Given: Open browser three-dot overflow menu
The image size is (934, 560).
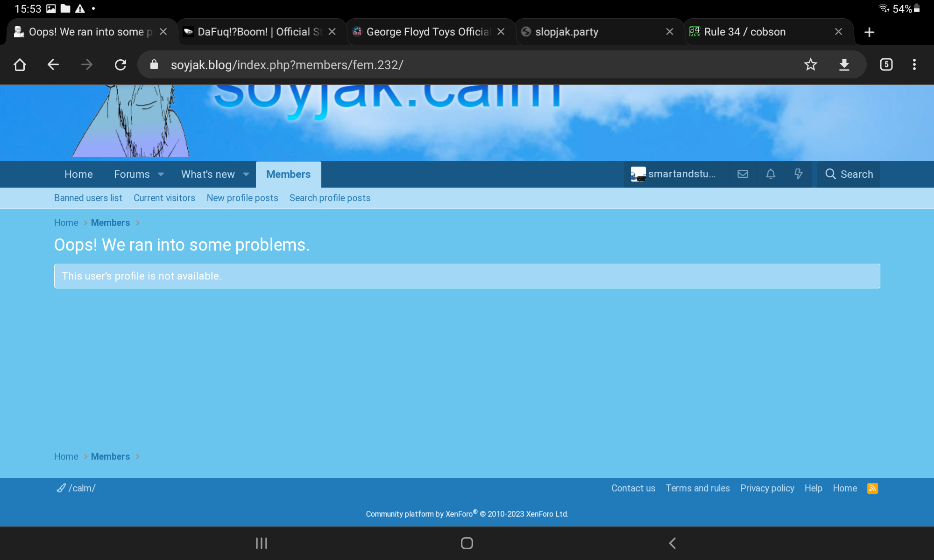Looking at the screenshot, I should pos(914,64).
